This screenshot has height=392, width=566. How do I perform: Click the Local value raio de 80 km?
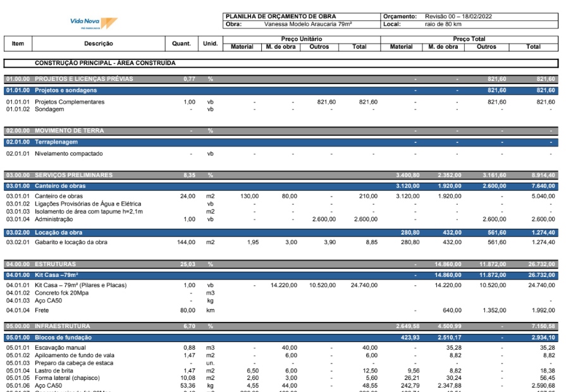tap(443, 24)
